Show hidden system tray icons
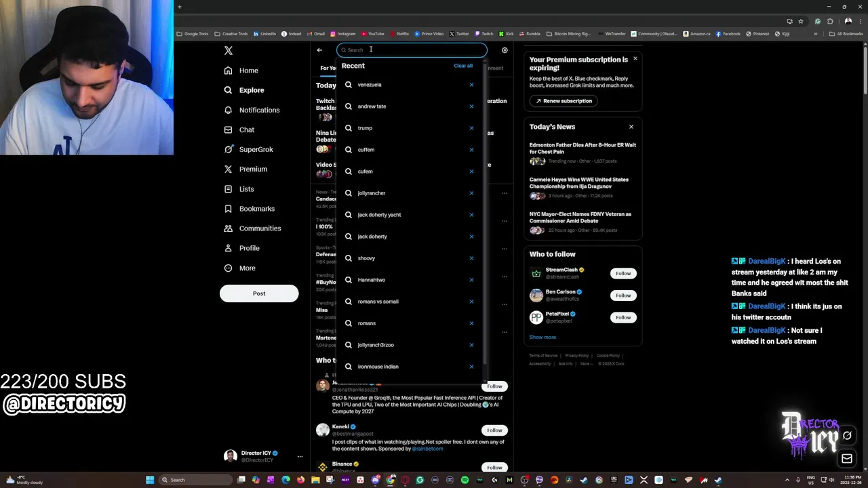 click(x=787, y=480)
